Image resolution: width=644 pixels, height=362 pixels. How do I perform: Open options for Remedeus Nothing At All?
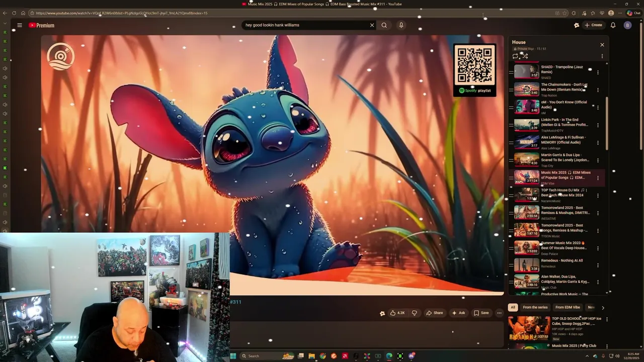598,265
